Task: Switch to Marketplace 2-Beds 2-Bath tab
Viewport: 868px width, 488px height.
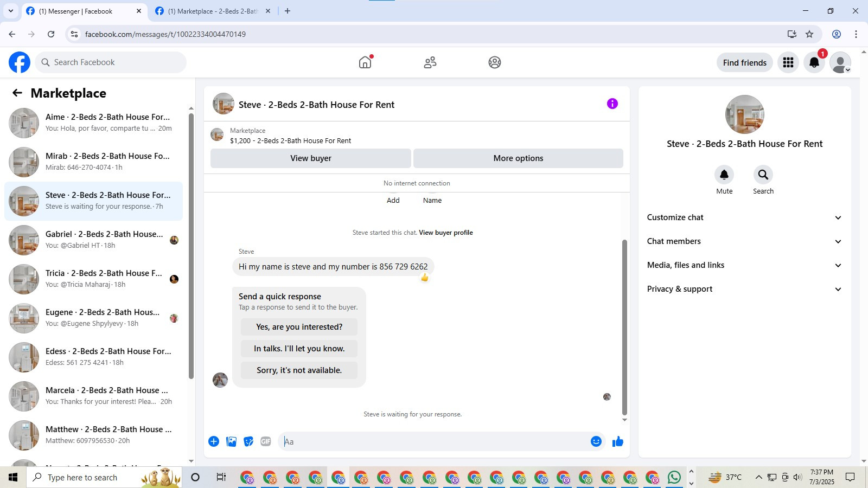Action: click(x=212, y=11)
